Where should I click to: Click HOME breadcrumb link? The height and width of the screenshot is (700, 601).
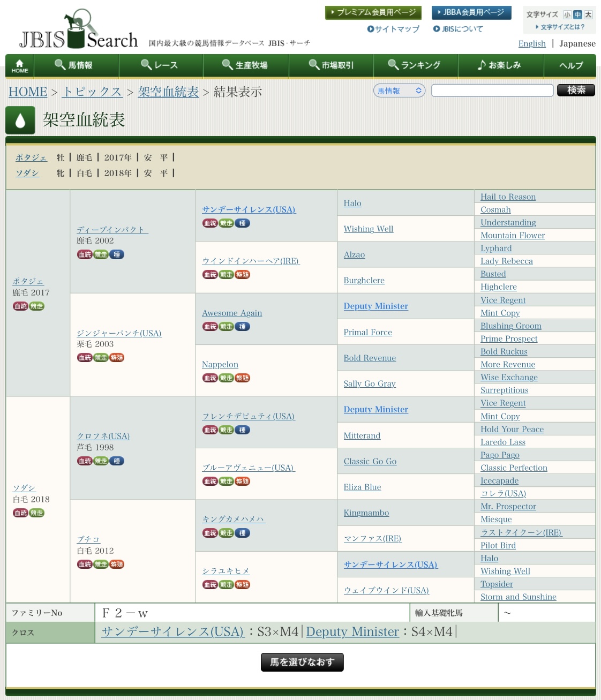click(x=28, y=92)
